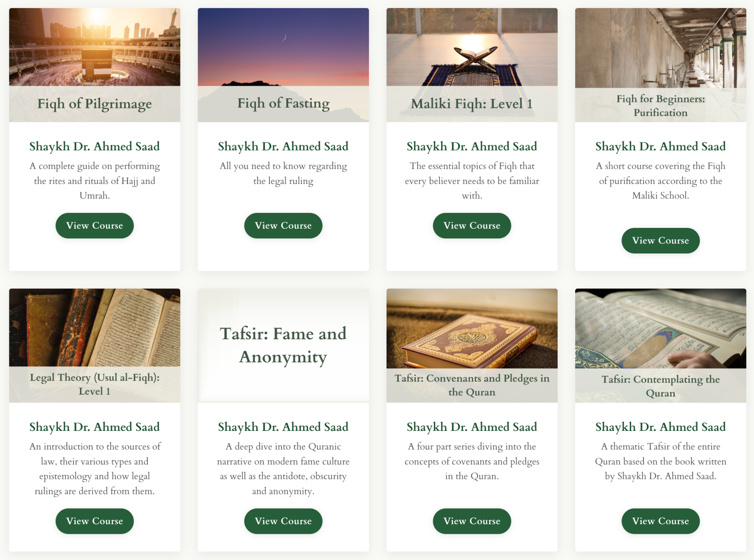Click the Fiqh of Pilgrimage title

click(94, 104)
